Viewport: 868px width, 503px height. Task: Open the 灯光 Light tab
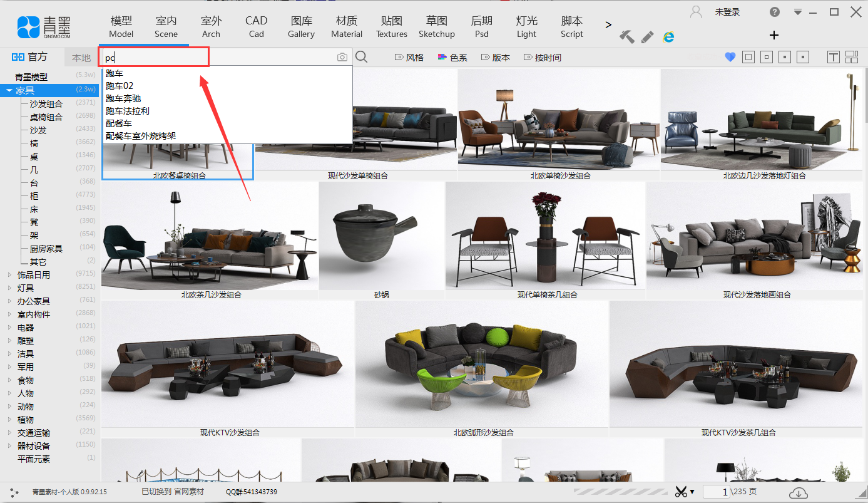tap(526, 27)
